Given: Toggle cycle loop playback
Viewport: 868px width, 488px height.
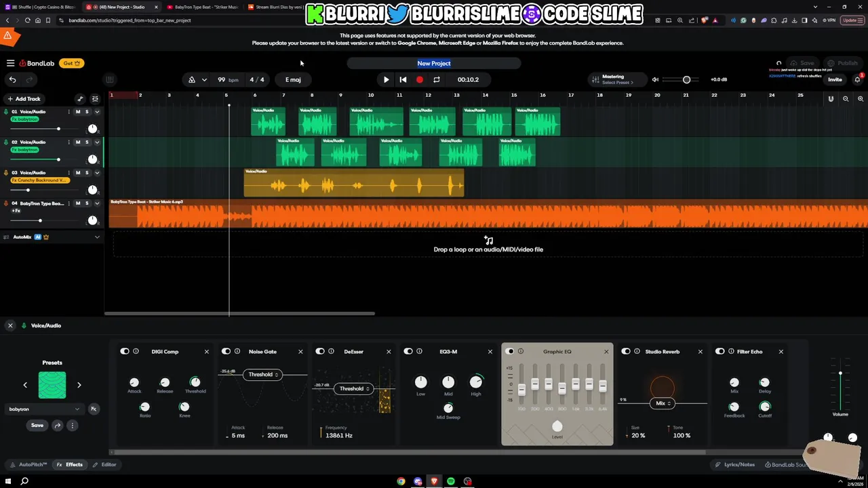Looking at the screenshot, I should [x=436, y=80].
